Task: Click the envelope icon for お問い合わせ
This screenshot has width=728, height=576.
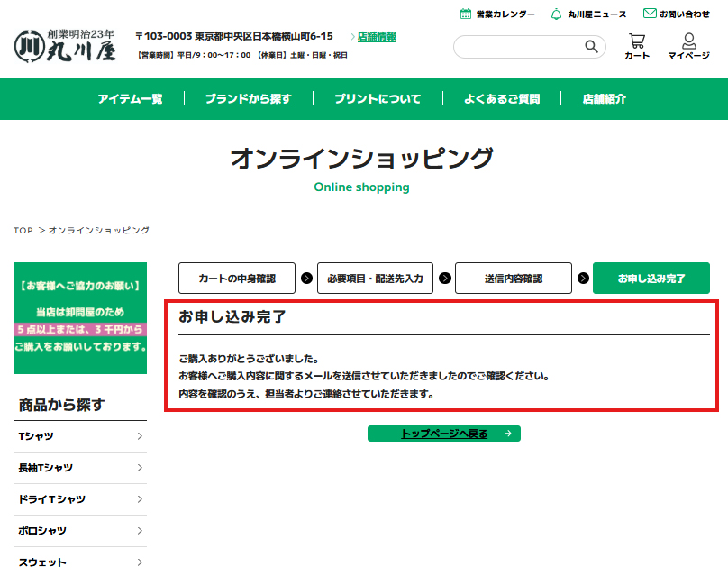Action: tap(650, 13)
